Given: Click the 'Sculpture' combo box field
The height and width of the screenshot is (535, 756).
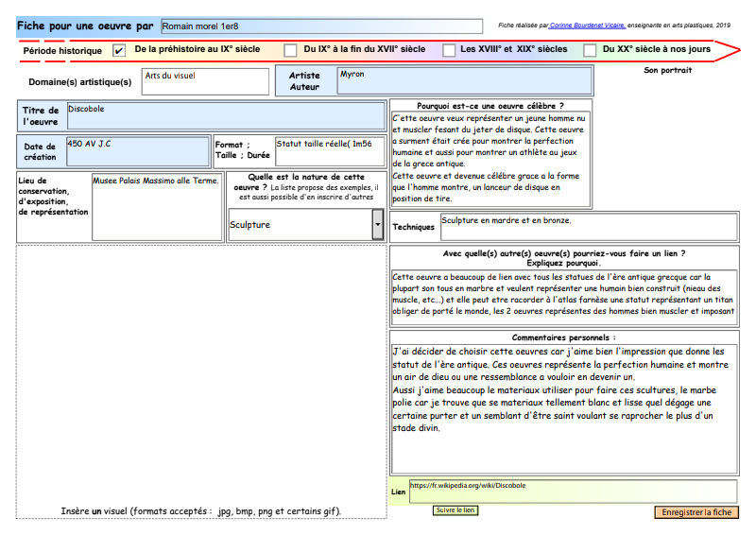Looking at the screenshot, I should point(300,224).
